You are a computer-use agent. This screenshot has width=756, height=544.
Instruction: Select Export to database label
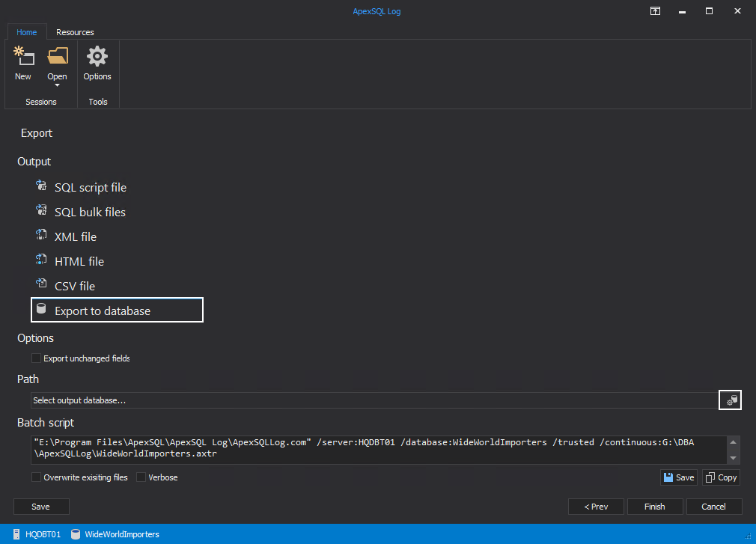pos(103,311)
